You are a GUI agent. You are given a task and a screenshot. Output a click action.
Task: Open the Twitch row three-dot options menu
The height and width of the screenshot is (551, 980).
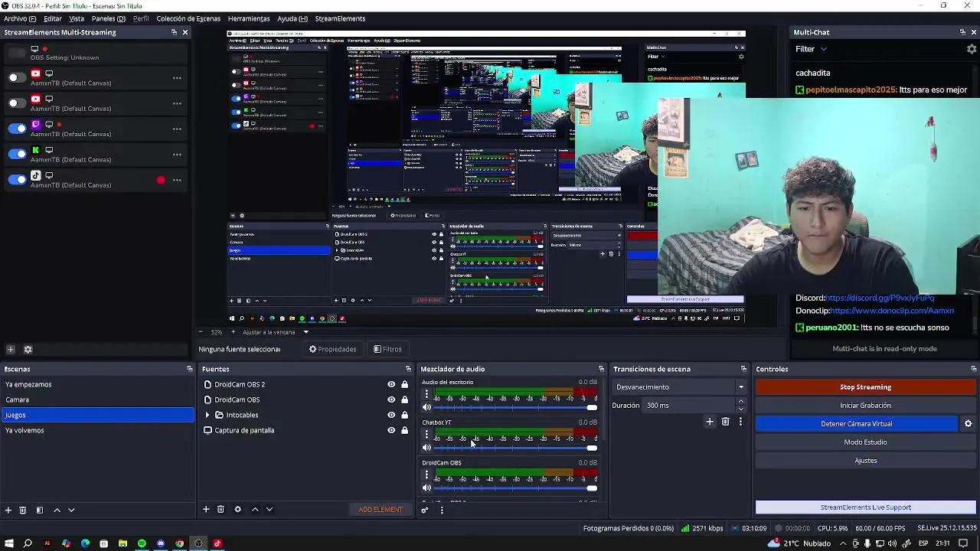pos(177,129)
